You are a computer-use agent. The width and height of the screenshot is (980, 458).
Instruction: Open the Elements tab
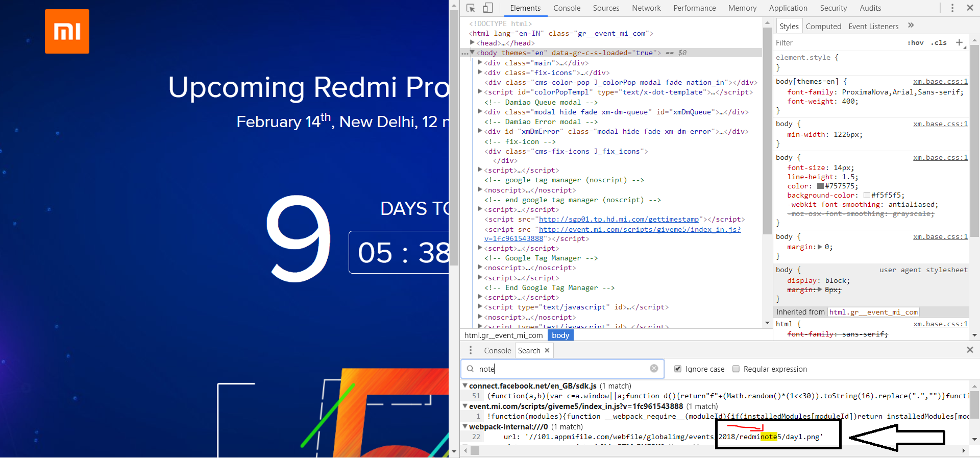coord(525,8)
